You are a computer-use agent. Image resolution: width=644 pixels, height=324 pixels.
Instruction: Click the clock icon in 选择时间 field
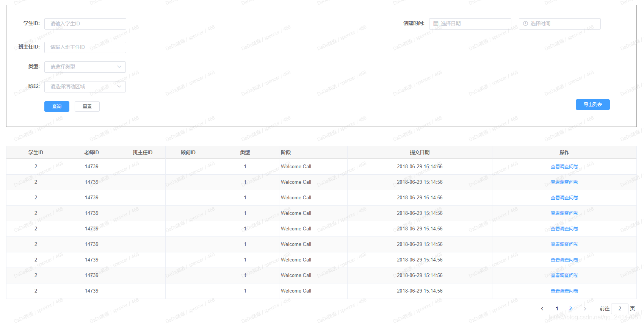pos(525,23)
